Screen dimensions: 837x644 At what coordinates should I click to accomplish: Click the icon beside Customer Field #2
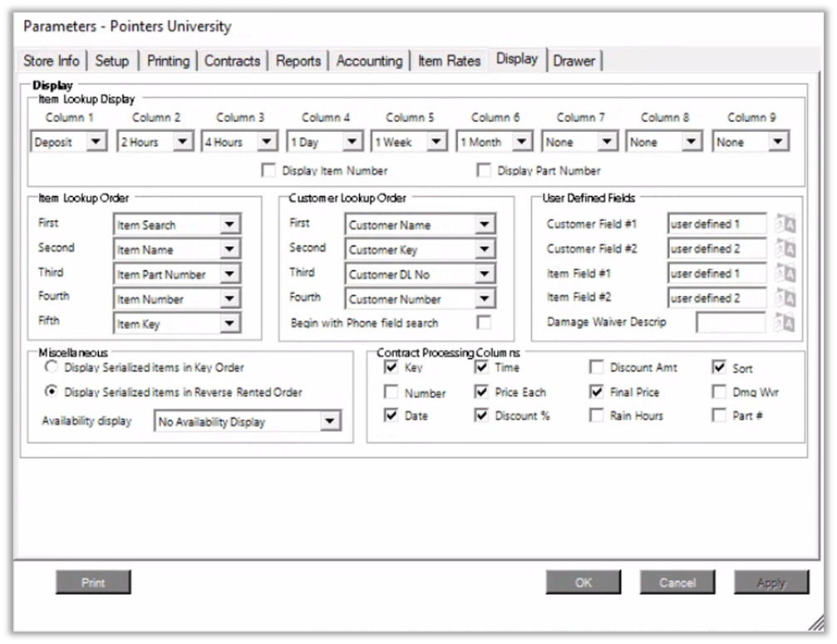pyautogui.click(x=784, y=249)
